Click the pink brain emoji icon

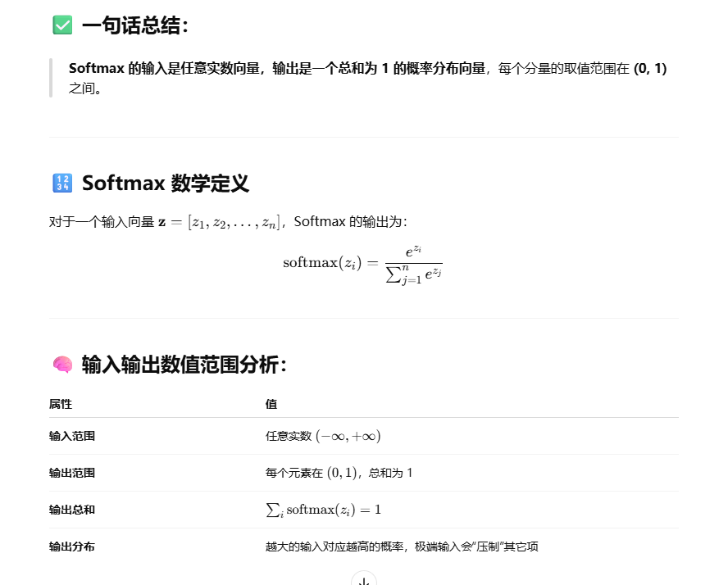[62, 364]
